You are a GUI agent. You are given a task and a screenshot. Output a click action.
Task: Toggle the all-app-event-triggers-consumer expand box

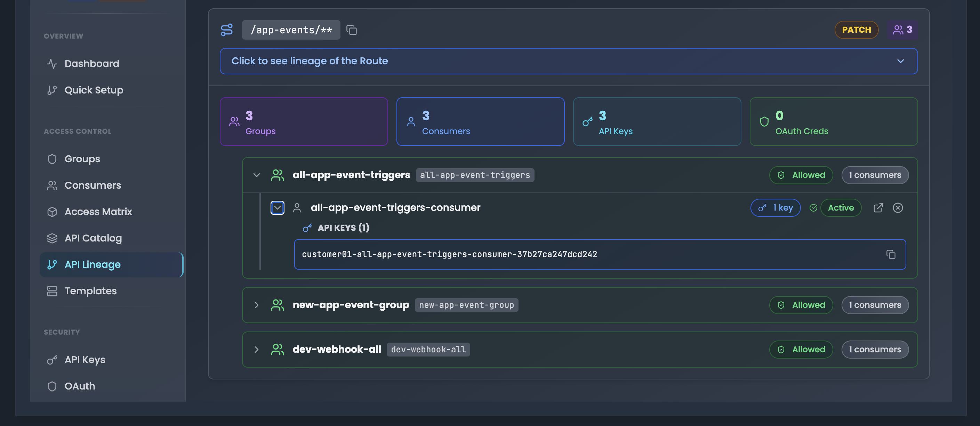tap(277, 207)
